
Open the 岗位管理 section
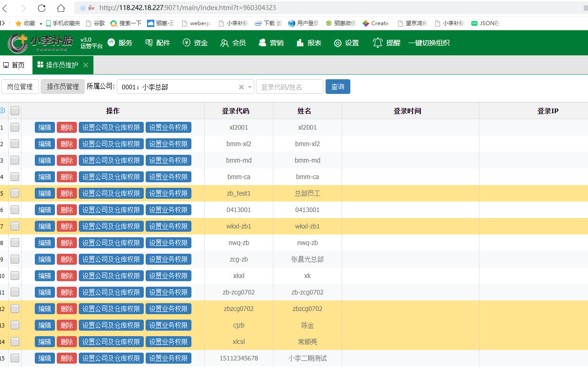click(20, 87)
